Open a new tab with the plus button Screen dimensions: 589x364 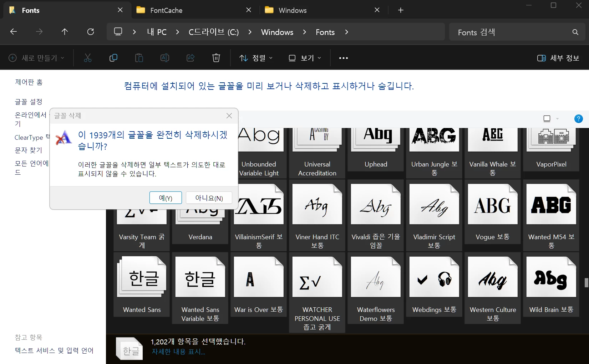tap(401, 10)
